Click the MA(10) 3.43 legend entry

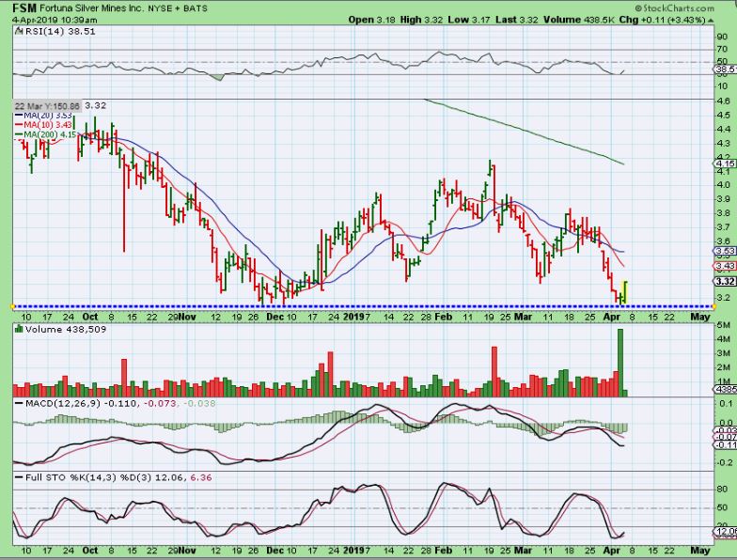pyautogui.click(x=43, y=124)
